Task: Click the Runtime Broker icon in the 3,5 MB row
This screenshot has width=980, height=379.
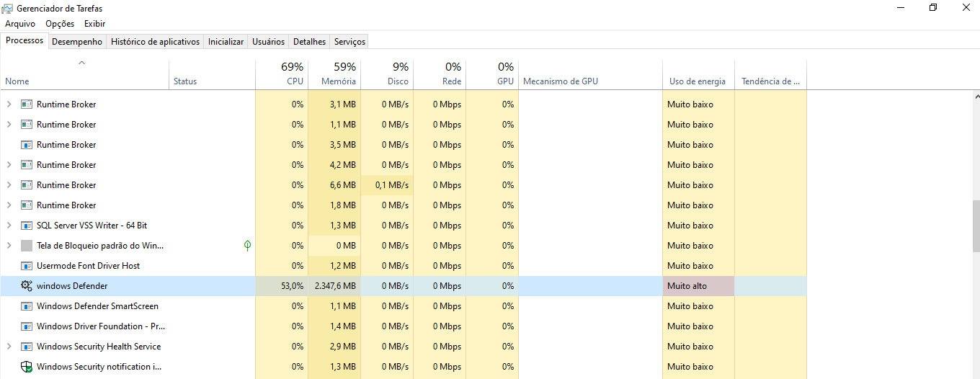Action: tap(27, 145)
